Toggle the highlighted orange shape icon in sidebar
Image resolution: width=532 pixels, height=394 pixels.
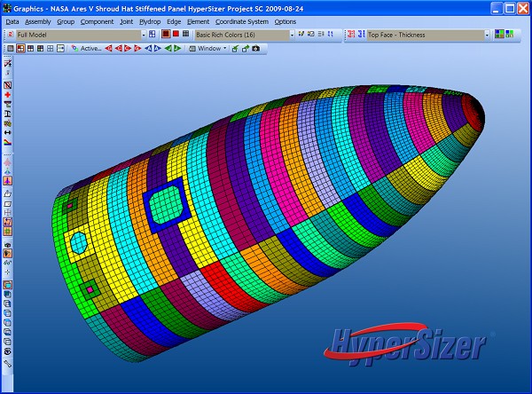click(x=7, y=254)
